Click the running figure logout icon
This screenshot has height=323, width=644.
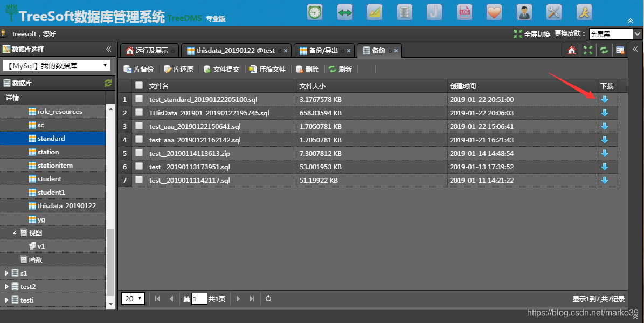pyautogui.click(x=584, y=12)
